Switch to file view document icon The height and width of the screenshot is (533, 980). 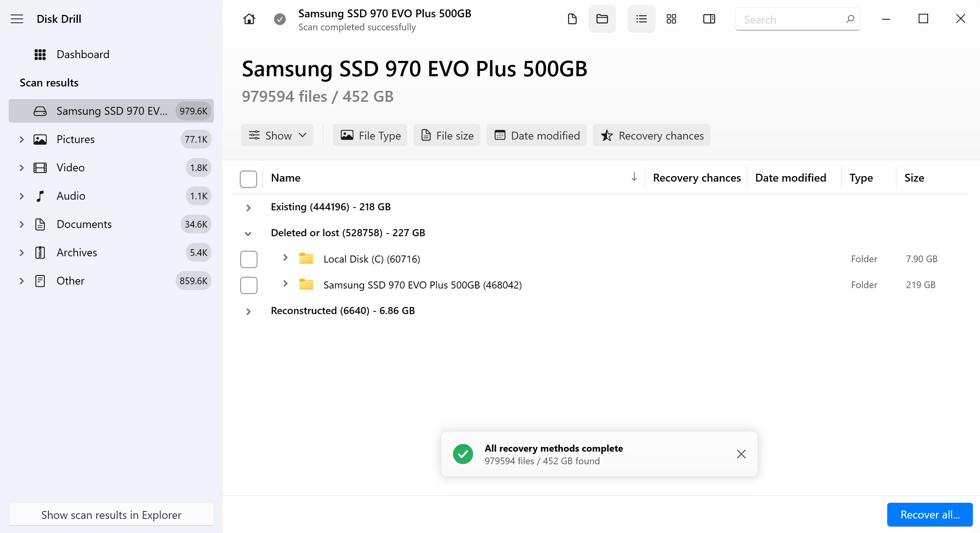(572, 19)
